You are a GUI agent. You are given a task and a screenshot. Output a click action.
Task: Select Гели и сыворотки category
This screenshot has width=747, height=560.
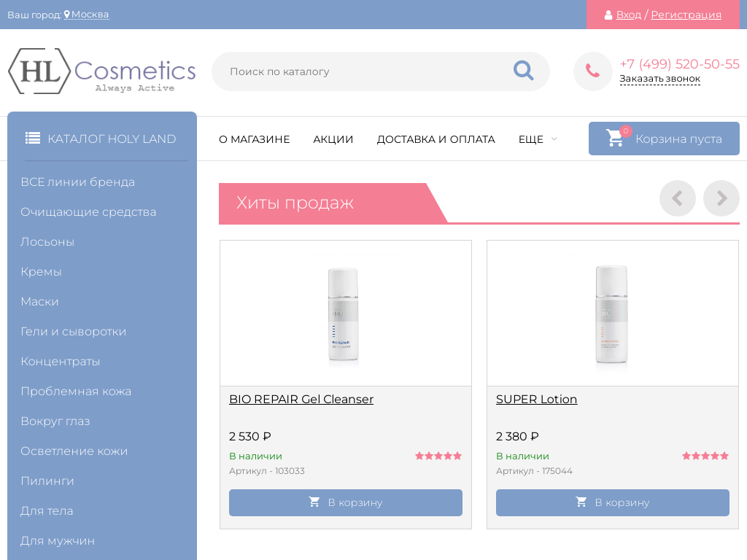(74, 332)
